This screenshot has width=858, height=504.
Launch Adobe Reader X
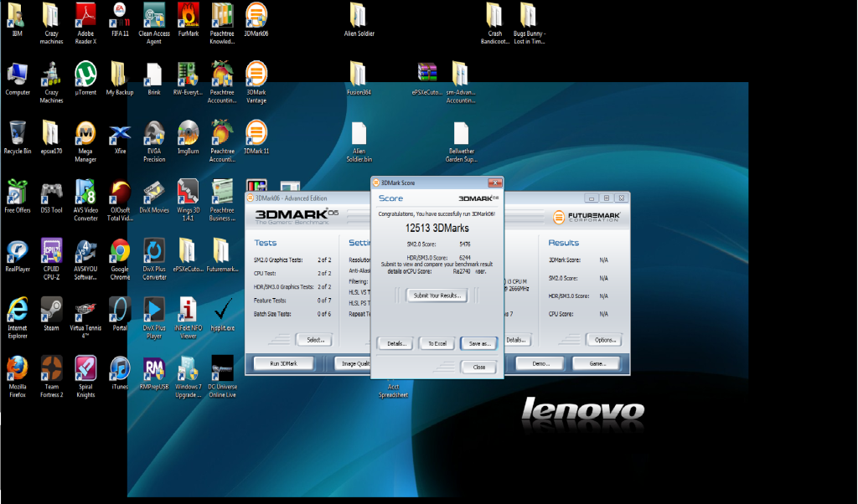pos(85,23)
